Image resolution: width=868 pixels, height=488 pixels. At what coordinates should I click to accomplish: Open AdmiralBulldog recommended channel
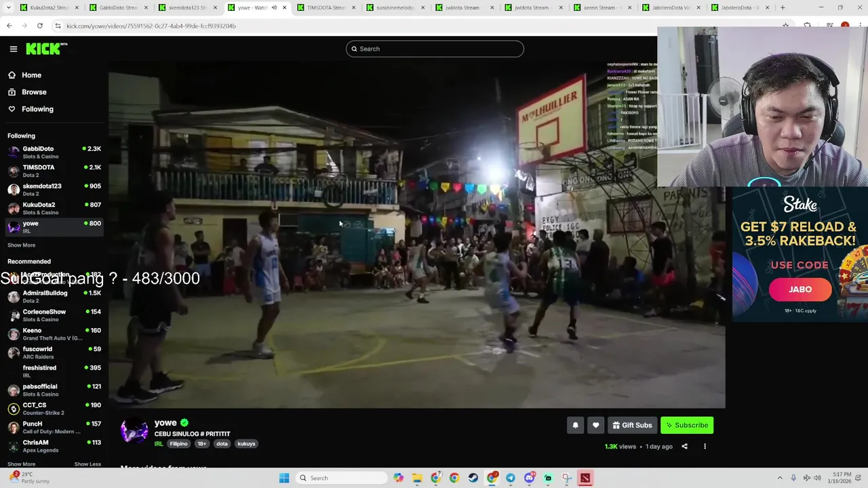tap(54, 296)
